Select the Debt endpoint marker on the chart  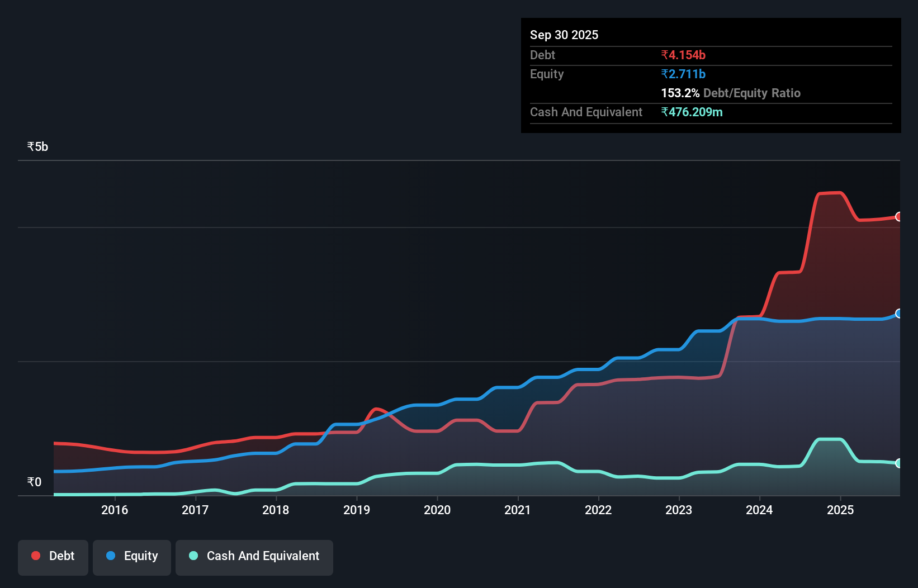[x=898, y=217]
